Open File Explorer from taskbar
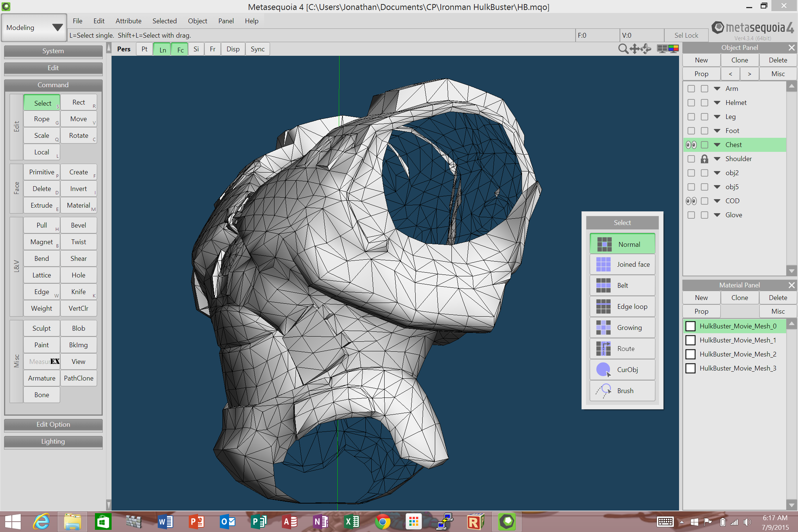The width and height of the screenshot is (798, 532). [x=72, y=522]
